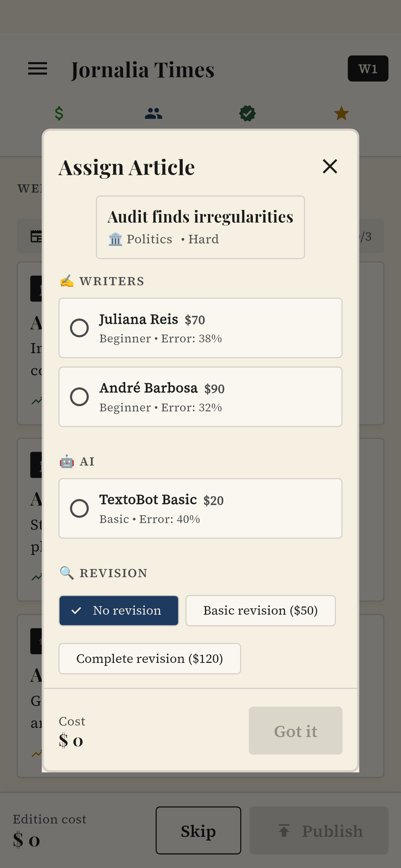
Task: Select writer André Barbosa radio button
Action: [79, 397]
